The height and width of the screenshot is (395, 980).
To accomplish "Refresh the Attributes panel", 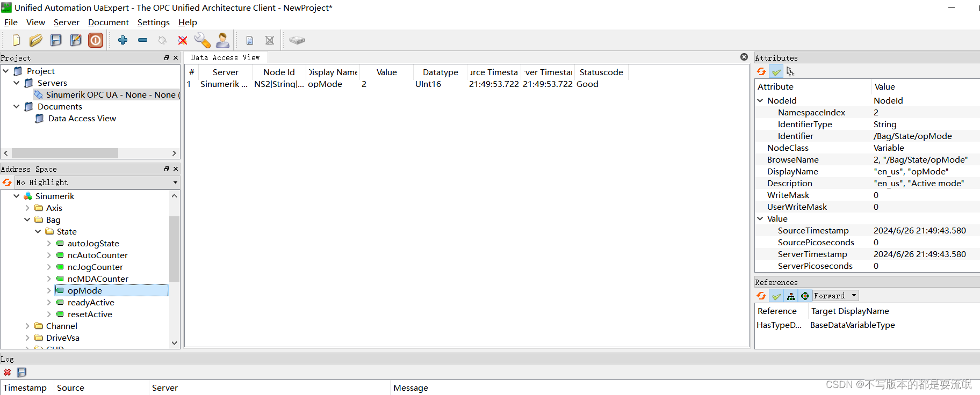I will click(761, 71).
